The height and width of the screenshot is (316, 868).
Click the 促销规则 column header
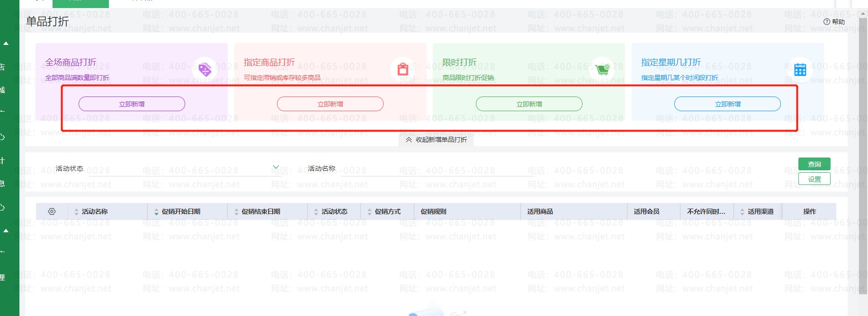[x=433, y=211]
